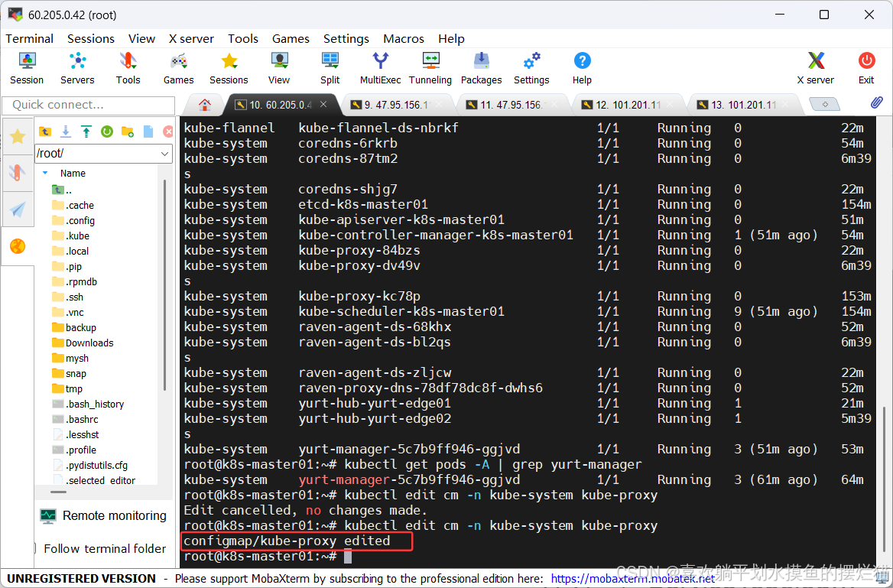Select the .bashrc file
The width and height of the screenshot is (893, 588).
pos(83,419)
